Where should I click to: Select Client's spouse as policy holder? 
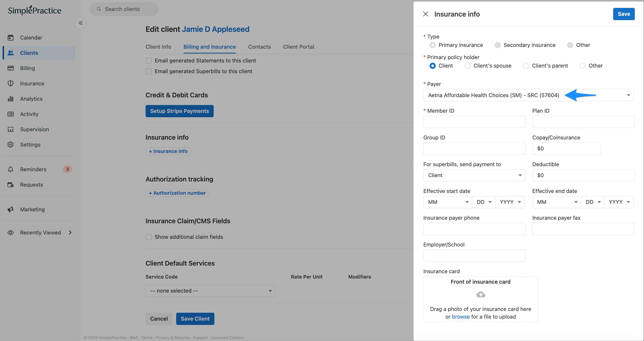467,66
